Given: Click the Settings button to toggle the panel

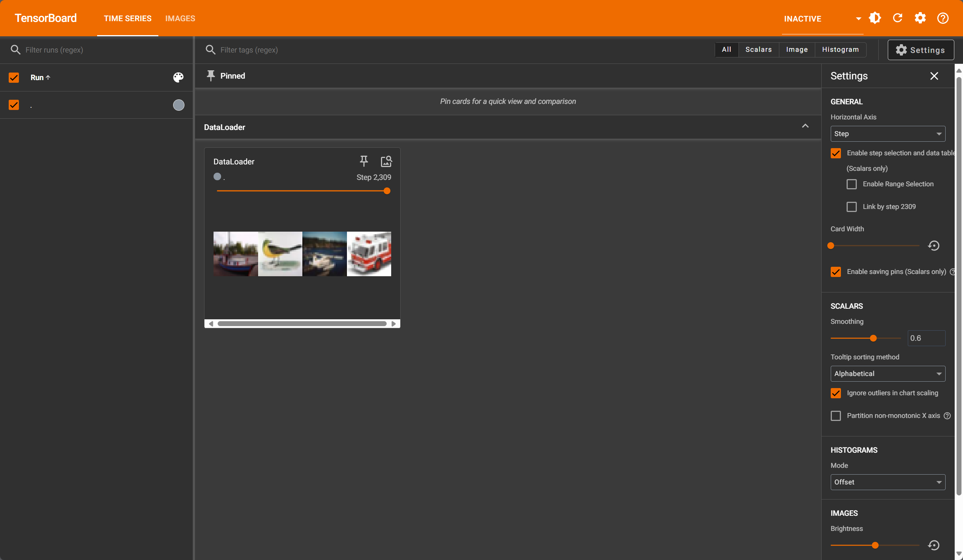Looking at the screenshot, I should (920, 50).
